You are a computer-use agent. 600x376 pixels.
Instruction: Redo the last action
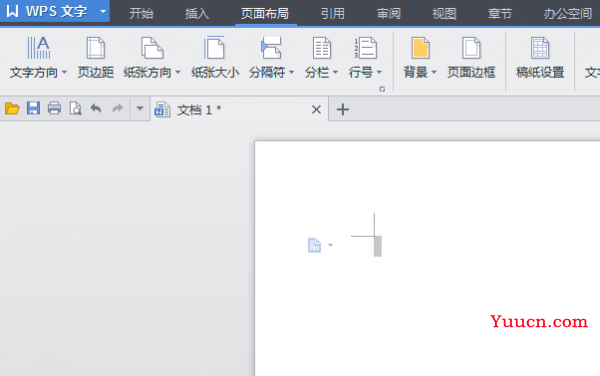117,109
